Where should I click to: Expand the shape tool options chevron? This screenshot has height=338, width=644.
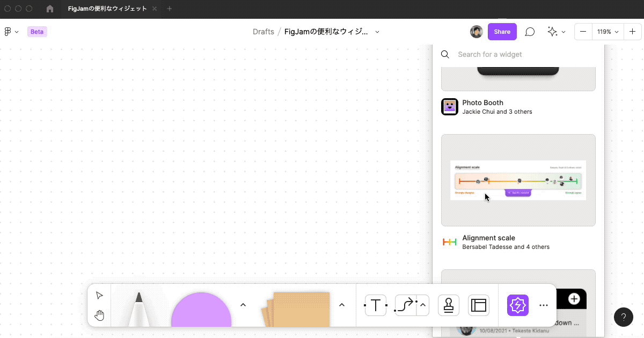(x=243, y=304)
